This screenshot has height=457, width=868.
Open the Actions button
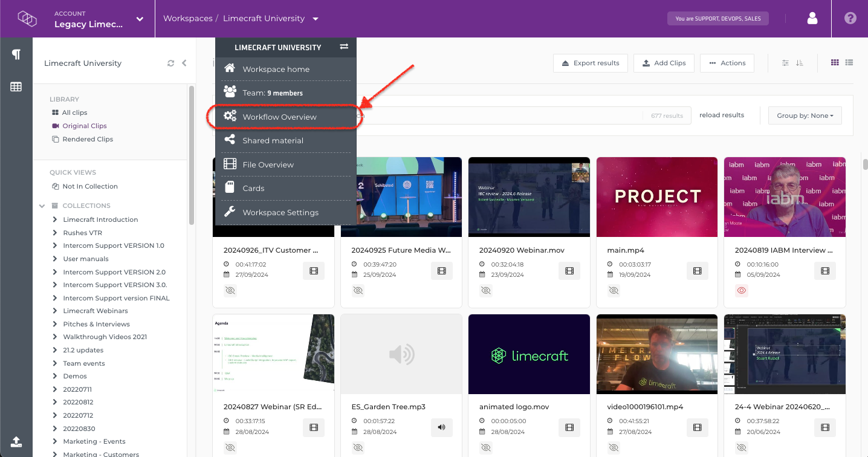727,63
